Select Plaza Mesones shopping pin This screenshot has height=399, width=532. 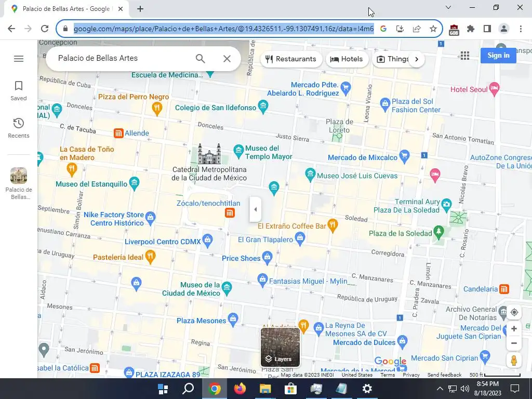click(x=233, y=320)
